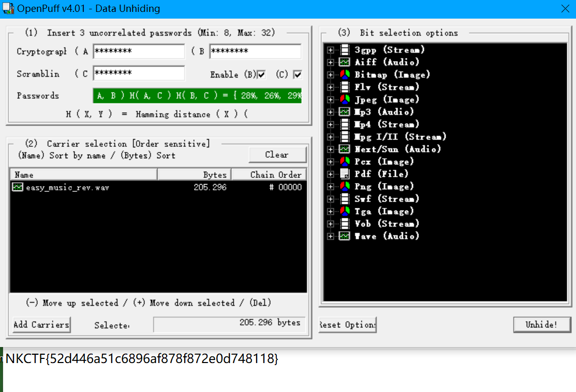Expand the Mp3 (Audio) node
576x392 pixels.
click(x=331, y=112)
